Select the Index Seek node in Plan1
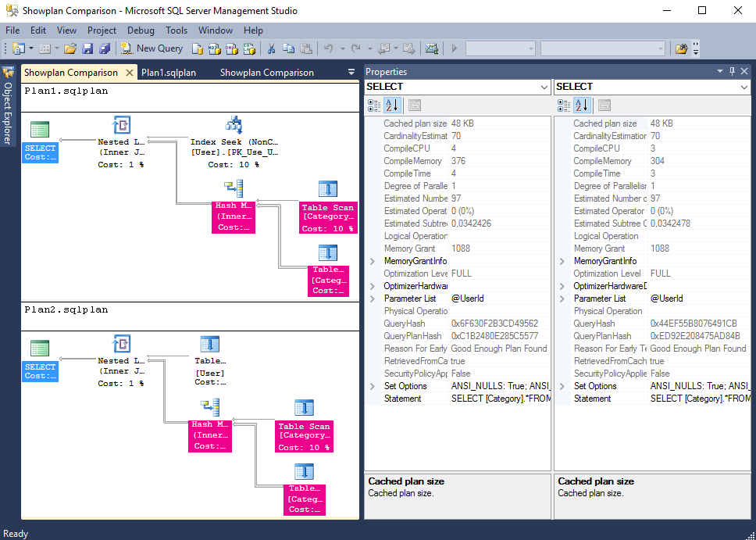 (x=234, y=125)
